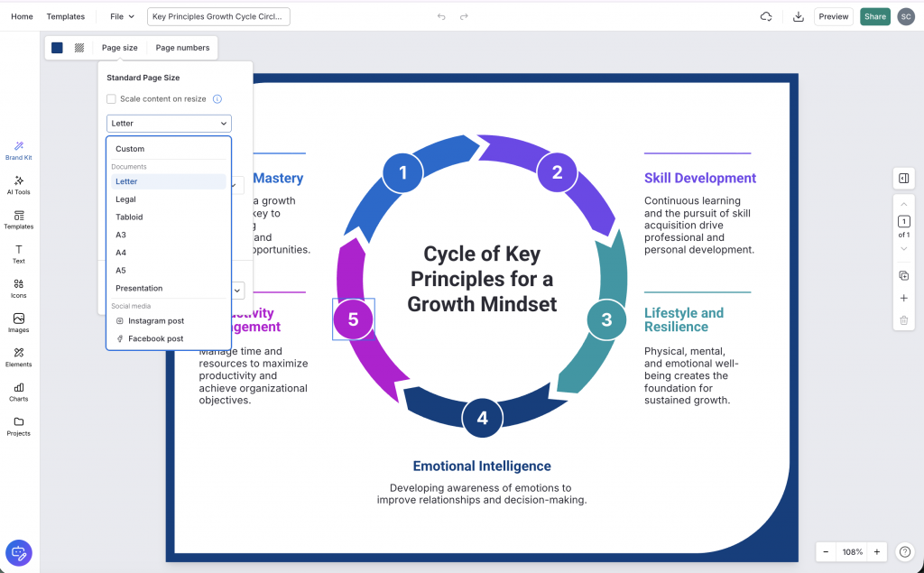Open the Images panel
The height and width of the screenshot is (573, 924).
click(x=18, y=322)
